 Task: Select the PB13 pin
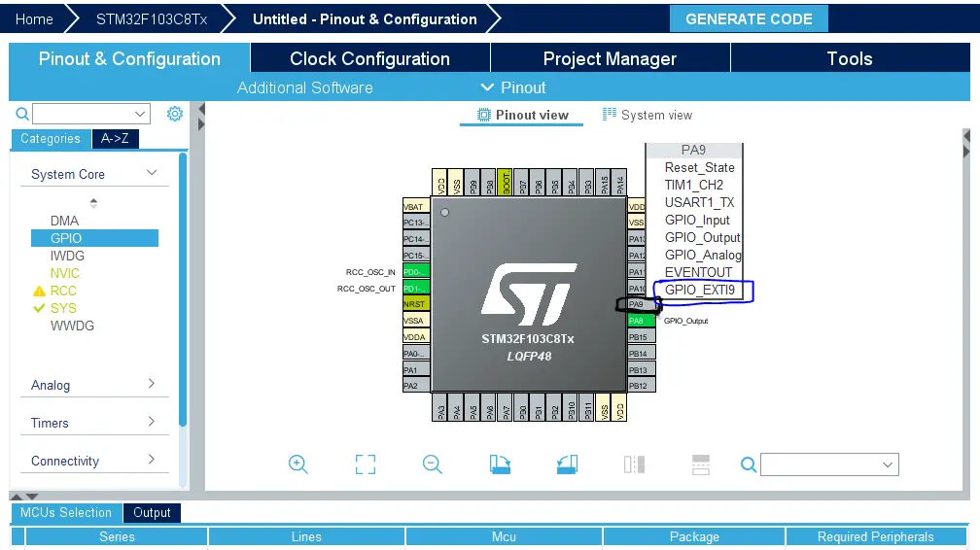click(x=642, y=370)
